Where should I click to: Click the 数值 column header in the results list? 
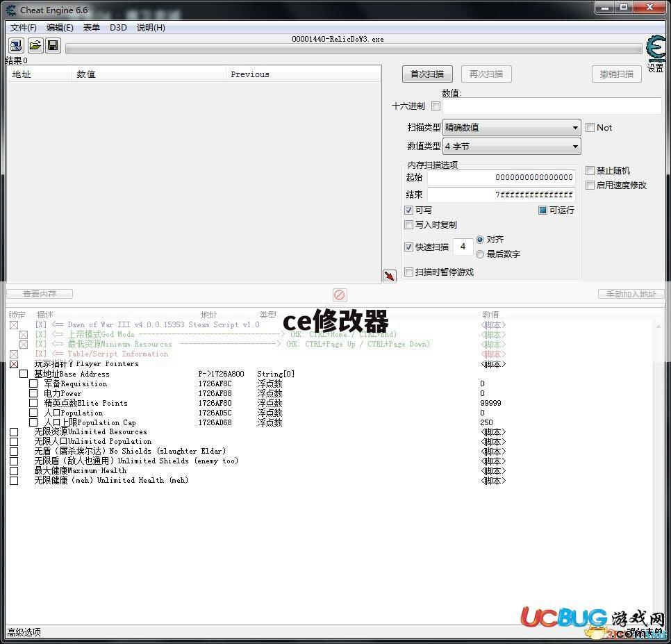point(149,74)
